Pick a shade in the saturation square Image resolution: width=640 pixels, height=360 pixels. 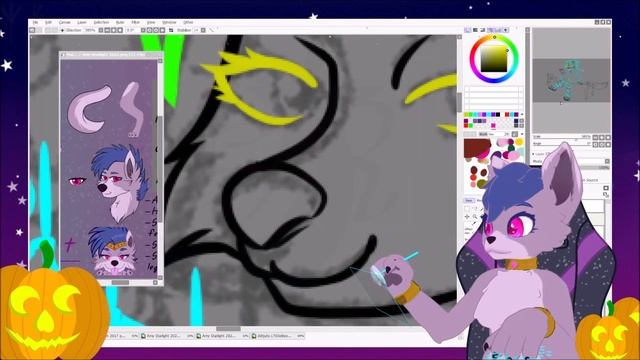point(494,59)
